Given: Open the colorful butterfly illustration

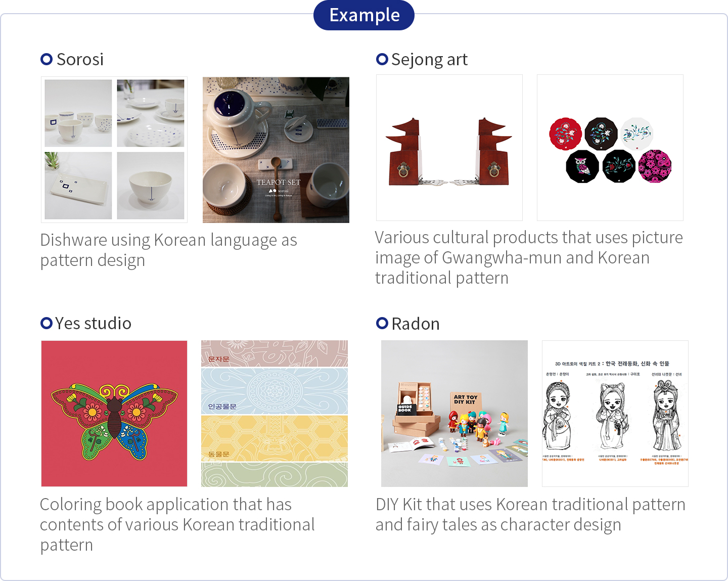Looking at the screenshot, I should (114, 414).
